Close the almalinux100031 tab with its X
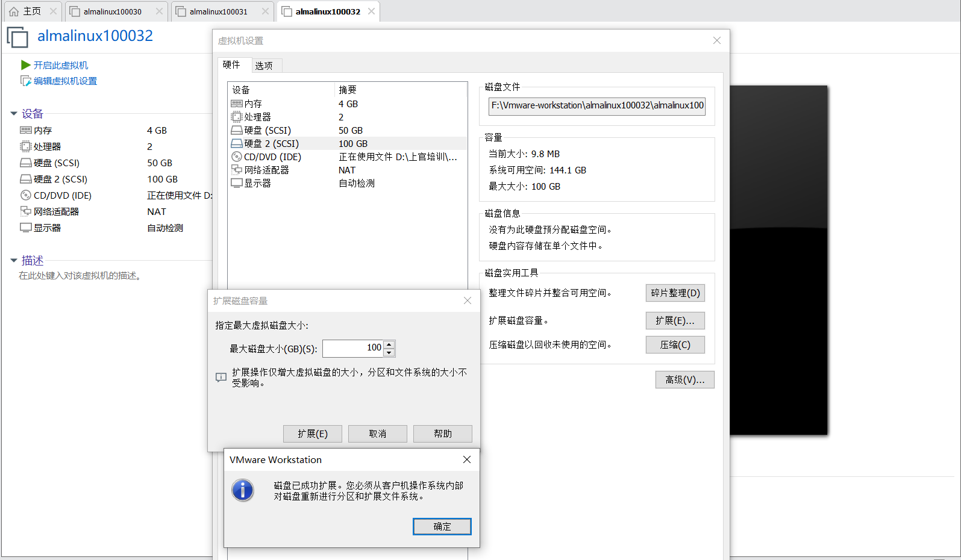Viewport: 961px width, 560px height. point(265,11)
